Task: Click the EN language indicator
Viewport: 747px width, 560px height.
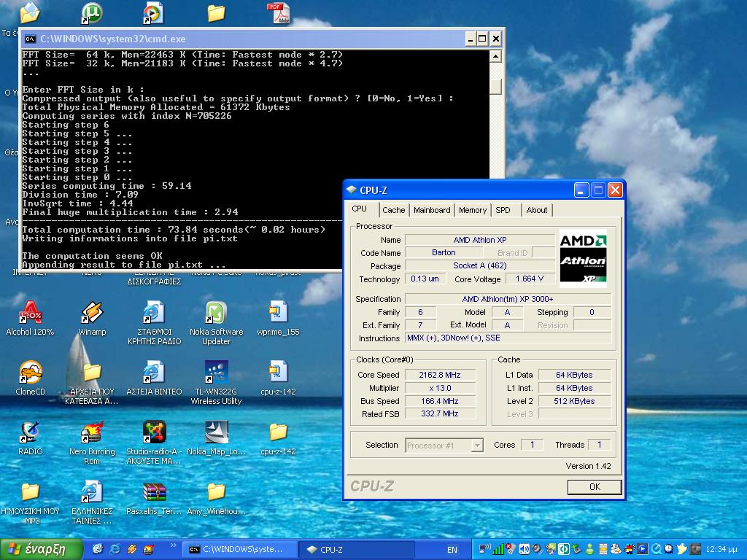Action: point(452,550)
